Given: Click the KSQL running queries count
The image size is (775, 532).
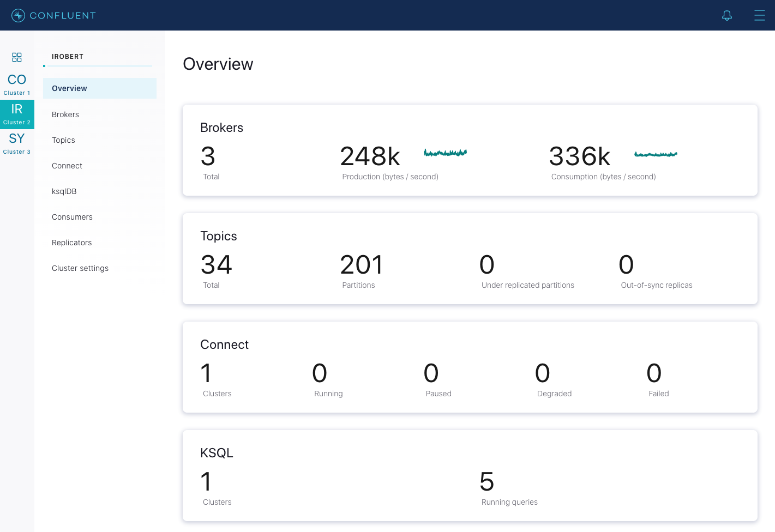Looking at the screenshot, I should [x=486, y=482].
